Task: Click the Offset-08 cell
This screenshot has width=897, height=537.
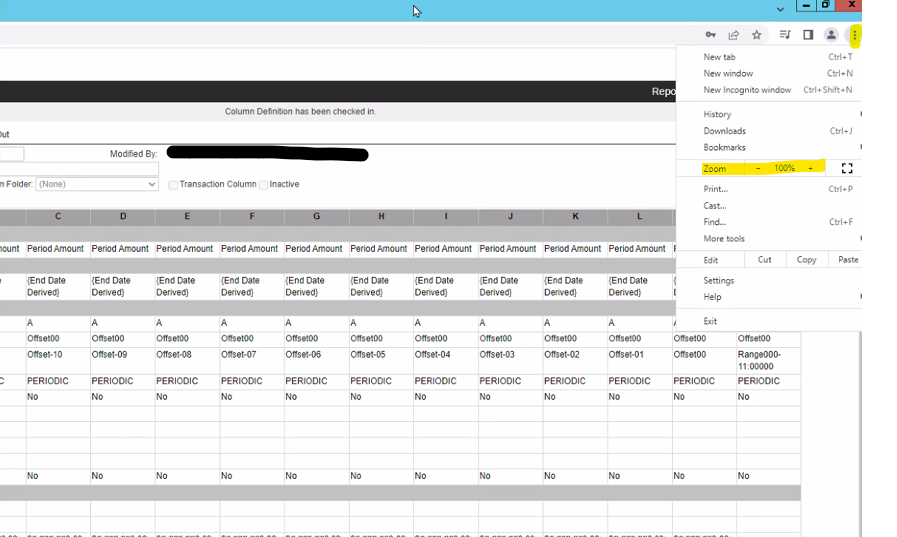Action: pyautogui.click(x=186, y=360)
